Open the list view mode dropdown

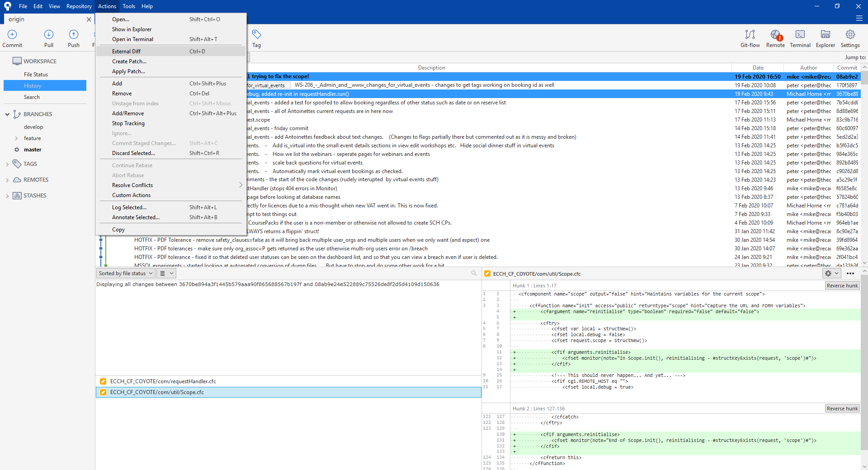166,273
